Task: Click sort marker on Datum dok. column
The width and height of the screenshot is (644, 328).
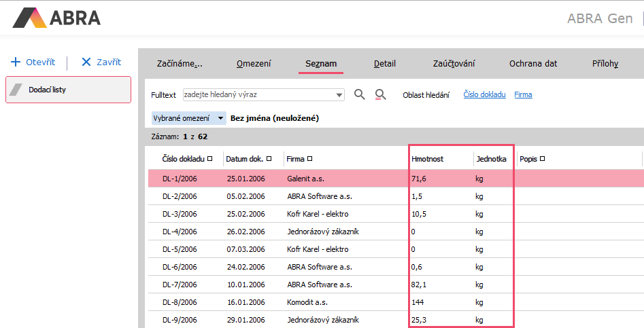Action: tap(269, 159)
